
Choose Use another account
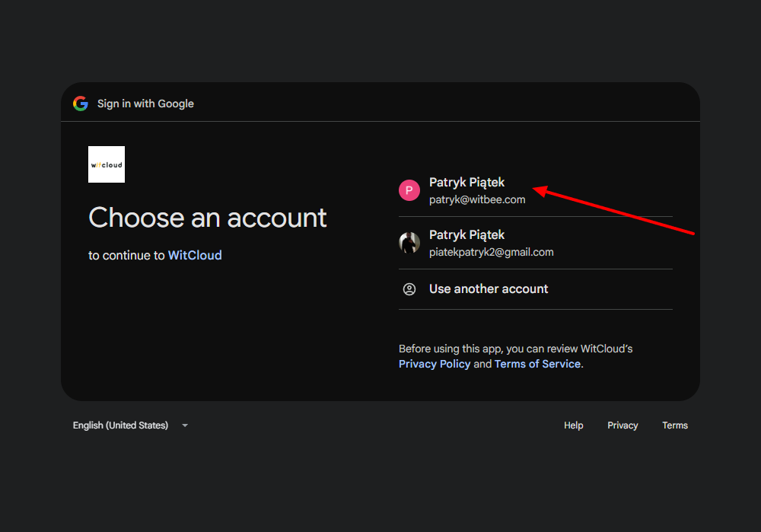pyautogui.click(x=535, y=289)
